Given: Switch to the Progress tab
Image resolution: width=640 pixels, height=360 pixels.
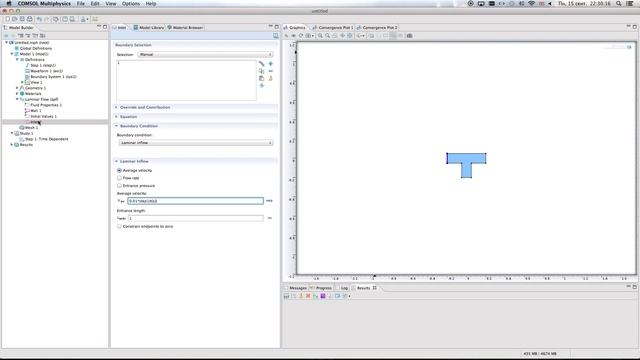Looking at the screenshot, I should point(321,288).
